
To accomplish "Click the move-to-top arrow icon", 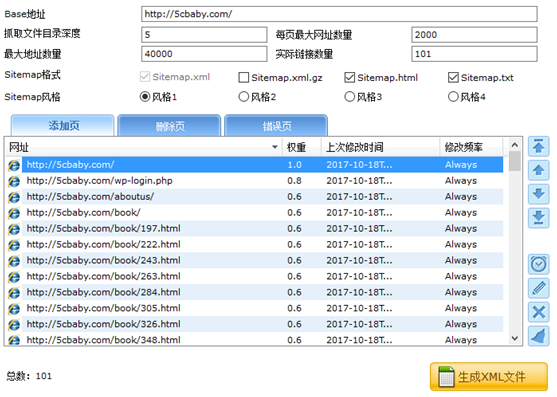I will click(x=539, y=146).
